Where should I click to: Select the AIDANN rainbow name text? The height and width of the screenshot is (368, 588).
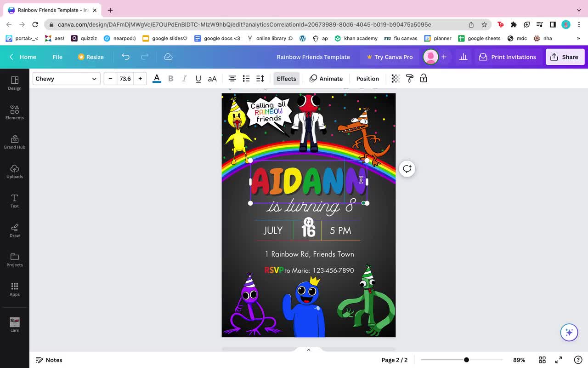pyautogui.click(x=308, y=181)
